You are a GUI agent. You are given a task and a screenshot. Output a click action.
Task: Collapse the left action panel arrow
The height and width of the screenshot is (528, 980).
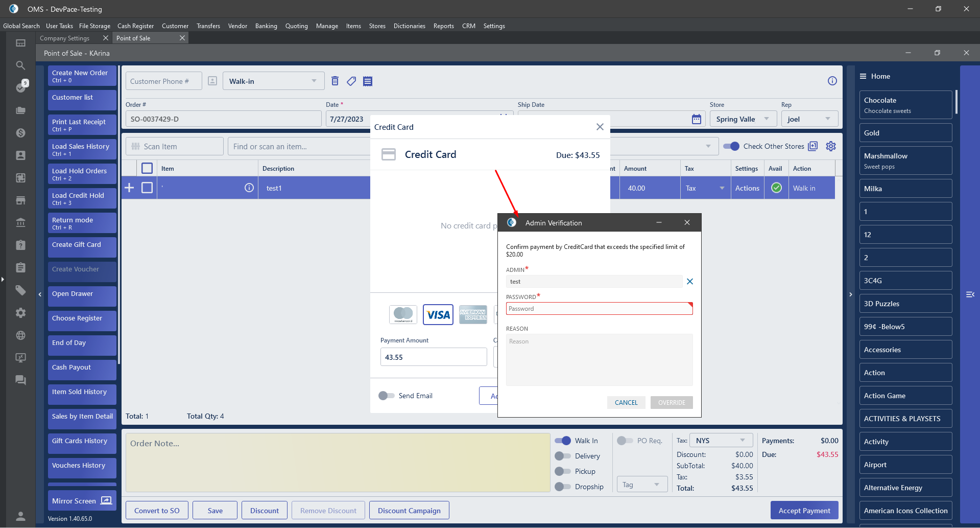[x=40, y=294]
